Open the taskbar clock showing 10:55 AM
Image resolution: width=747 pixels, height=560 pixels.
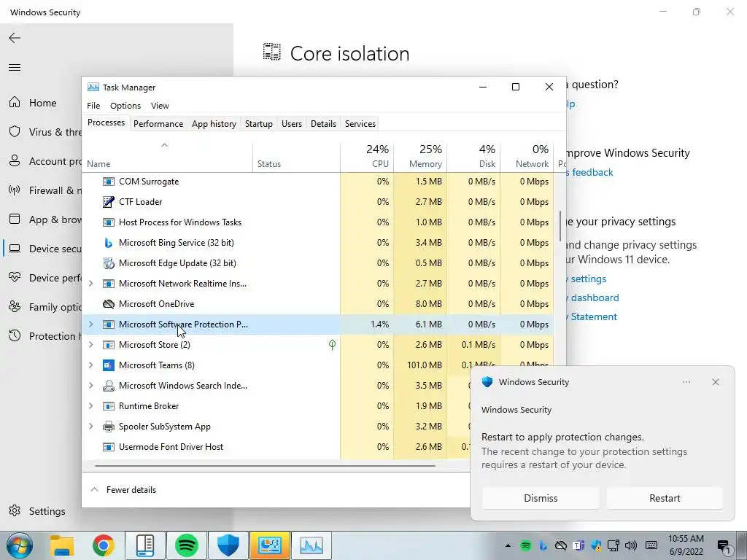click(x=686, y=545)
